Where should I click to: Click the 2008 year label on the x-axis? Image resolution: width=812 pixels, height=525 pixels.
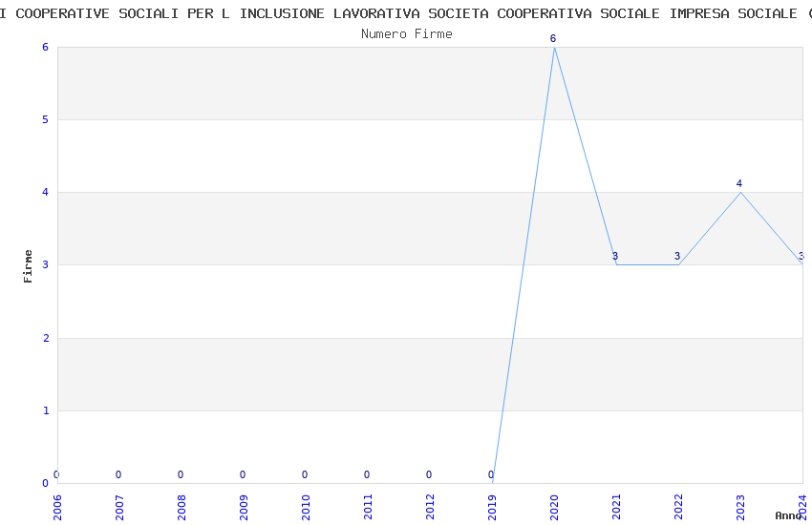tap(182, 507)
